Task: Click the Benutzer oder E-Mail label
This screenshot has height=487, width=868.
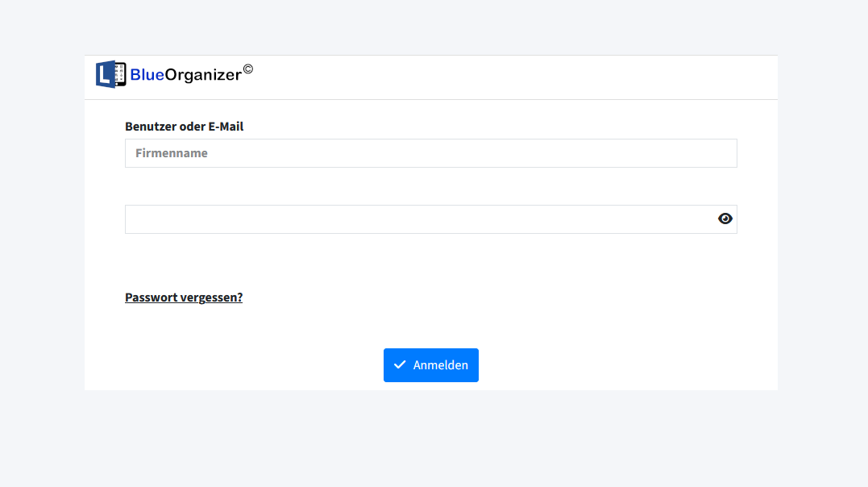Action: [x=184, y=127]
